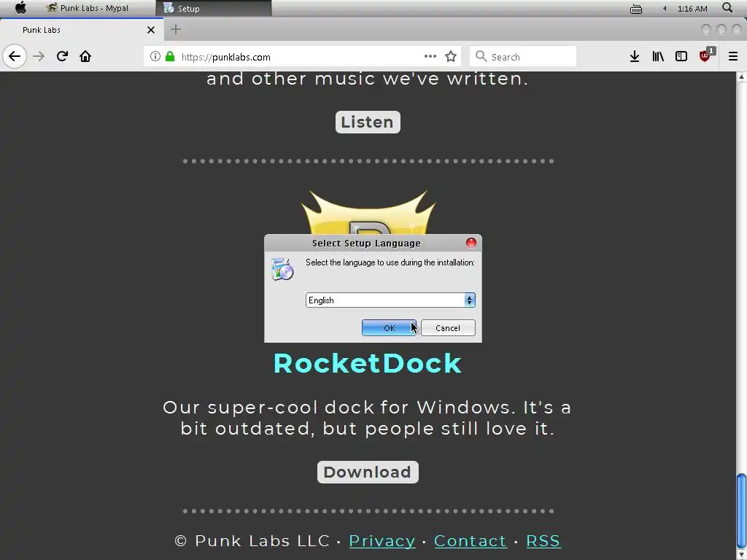
Task: Click the 1:16 AM clock
Action: coord(692,9)
